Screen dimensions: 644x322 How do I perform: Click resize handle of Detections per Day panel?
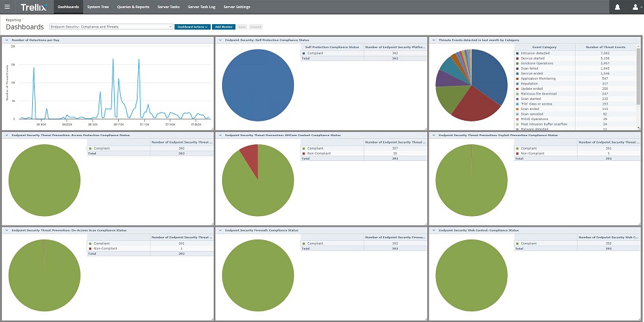211,128
